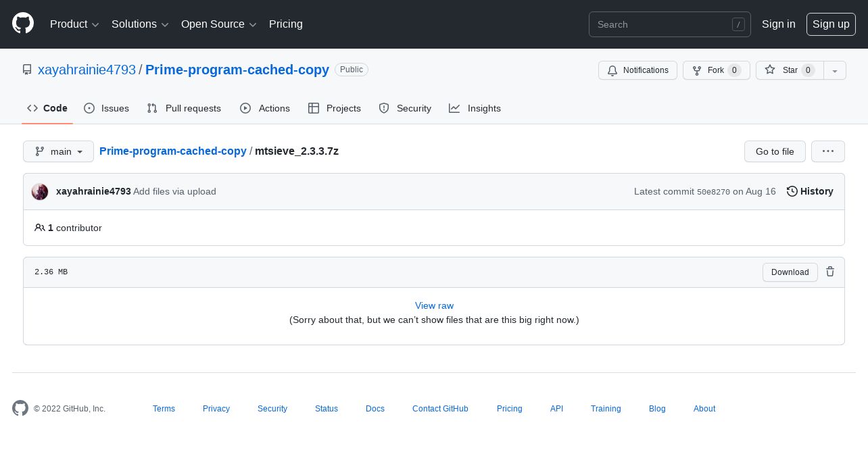Open the Privacy footer link
This screenshot has height=450, width=868.
pyautogui.click(x=216, y=409)
